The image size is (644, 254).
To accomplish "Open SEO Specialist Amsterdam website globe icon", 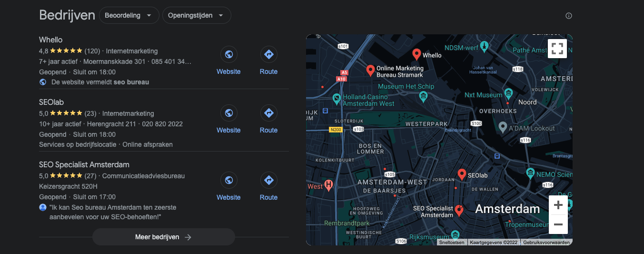I will coord(228,180).
